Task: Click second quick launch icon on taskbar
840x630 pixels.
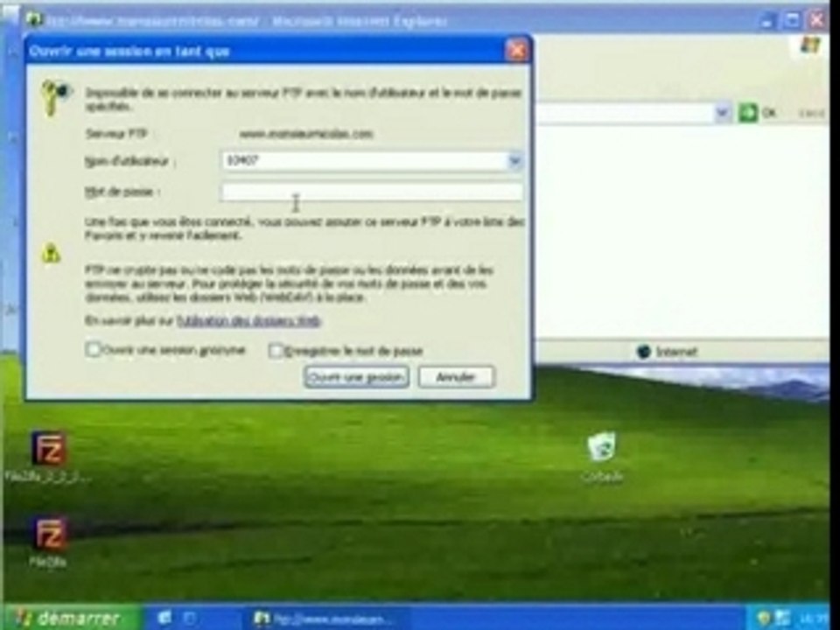Action: pyautogui.click(x=190, y=619)
